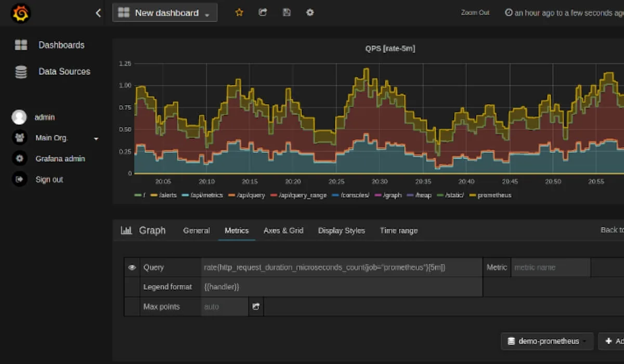Open dashboard settings gear icon
624x364 pixels.
coord(310,12)
